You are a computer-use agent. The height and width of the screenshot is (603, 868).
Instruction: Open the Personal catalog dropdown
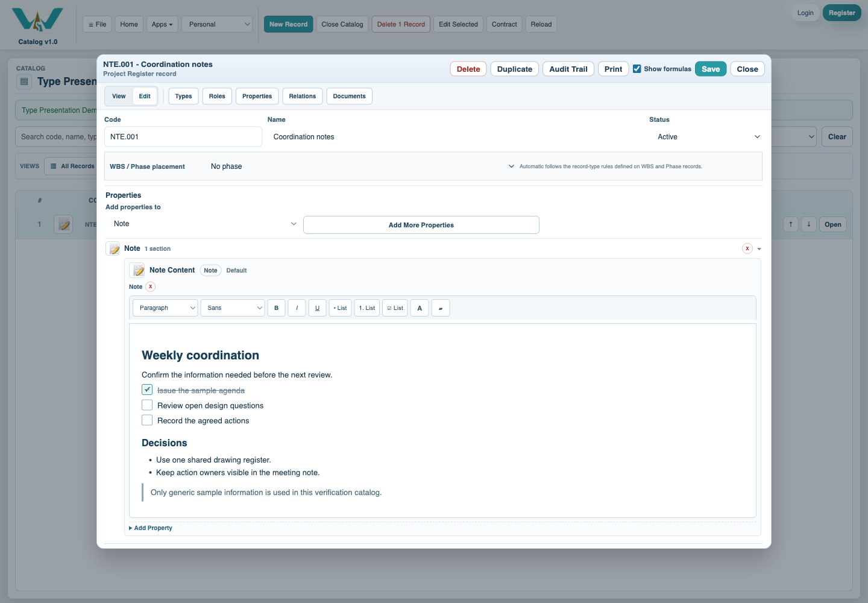pos(217,24)
